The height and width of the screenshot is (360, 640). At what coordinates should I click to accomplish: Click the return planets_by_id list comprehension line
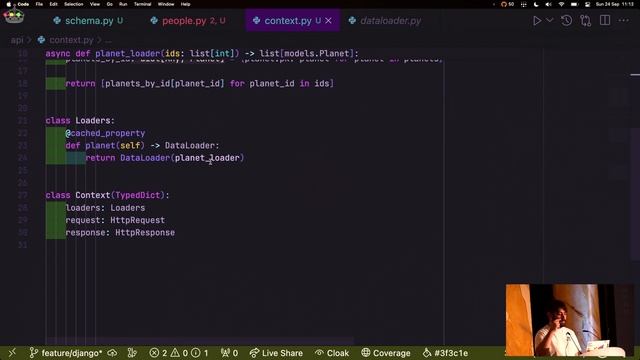click(x=200, y=84)
